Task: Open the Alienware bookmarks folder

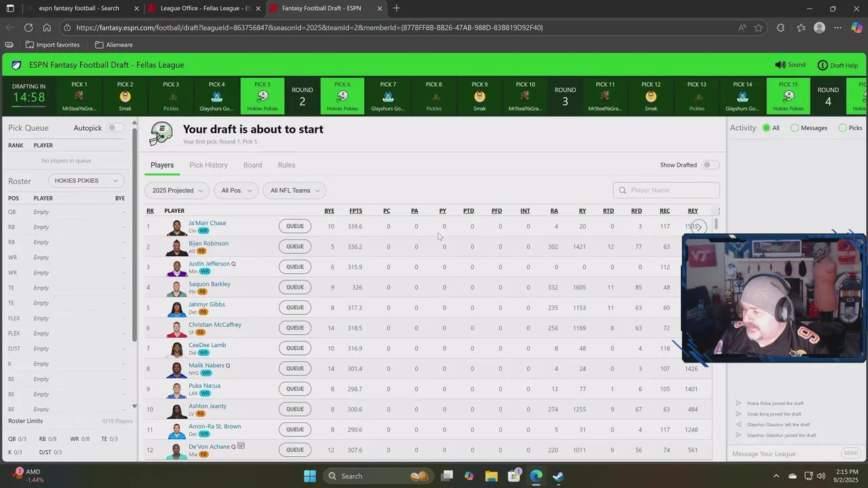Action: [x=113, y=45]
